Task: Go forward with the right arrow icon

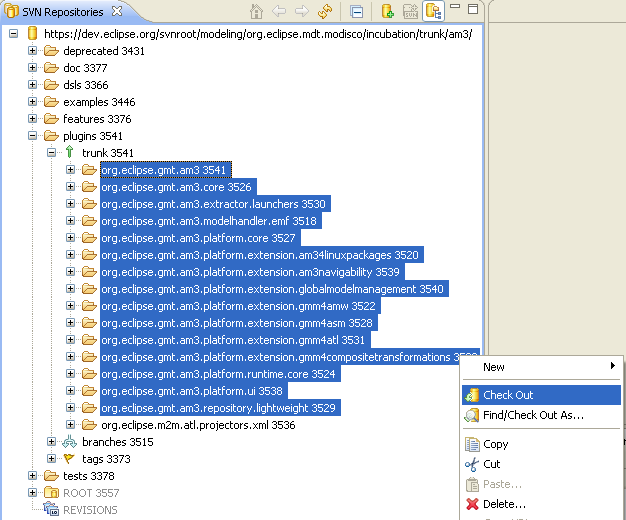Action: coord(301,11)
